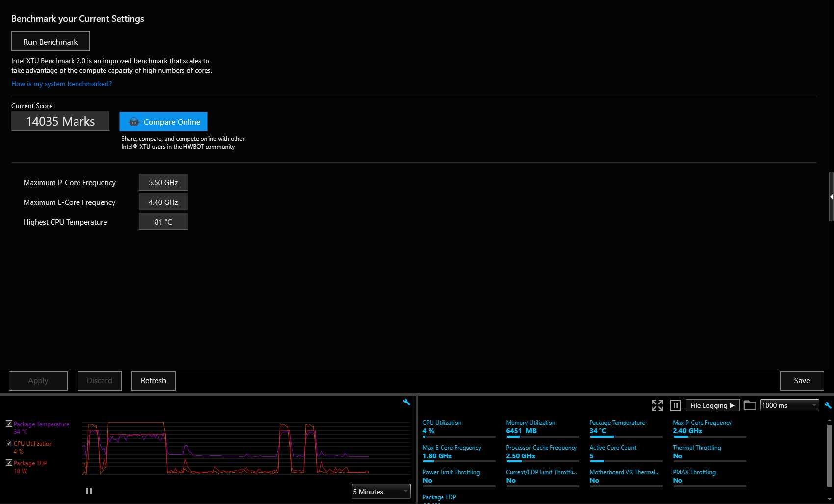Select Active Core Count monitor tile
The width and height of the screenshot is (834, 504).
626,453
